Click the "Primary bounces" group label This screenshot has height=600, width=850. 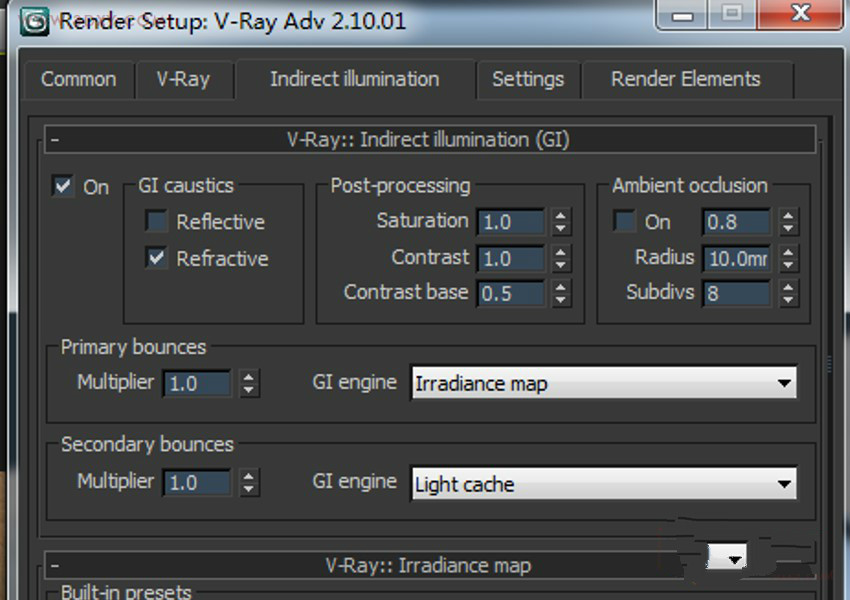point(133,347)
